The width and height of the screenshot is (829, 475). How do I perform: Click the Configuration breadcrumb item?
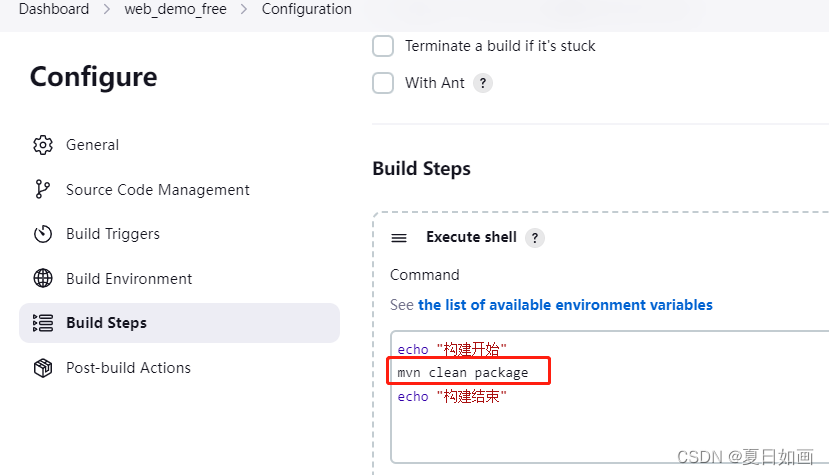[x=306, y=9]
